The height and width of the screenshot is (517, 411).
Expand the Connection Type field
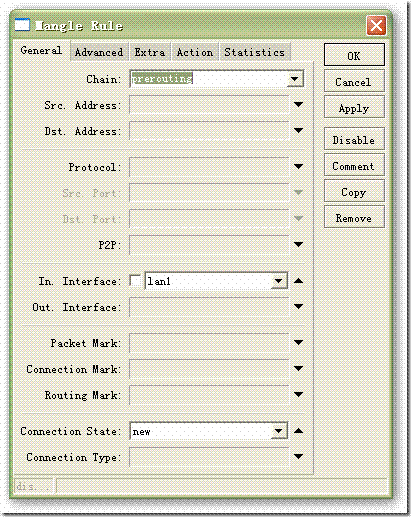coord(298,456)
